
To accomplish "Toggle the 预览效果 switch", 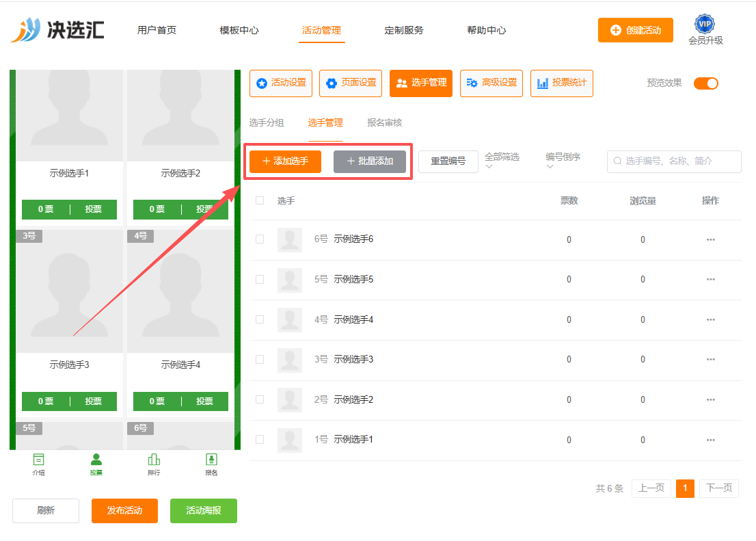I will coord(706,83).
